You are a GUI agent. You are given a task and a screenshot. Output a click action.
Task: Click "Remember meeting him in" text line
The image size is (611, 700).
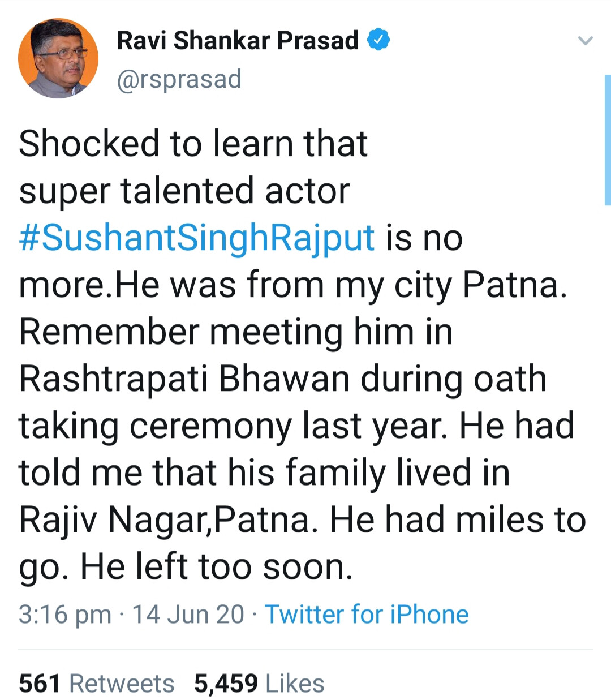coord(236,332)
